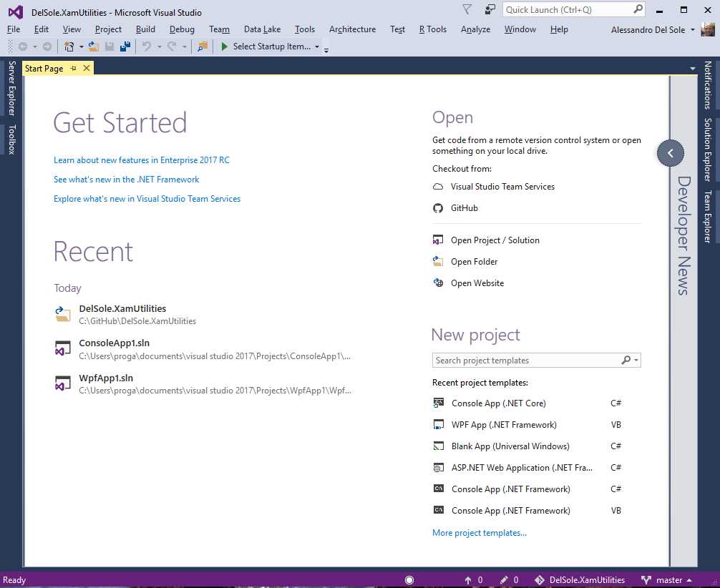Click the DelSole.XamUtilities repository in status bar
Image resolution: width=720 pixels, height=588 pixels.
580,580
